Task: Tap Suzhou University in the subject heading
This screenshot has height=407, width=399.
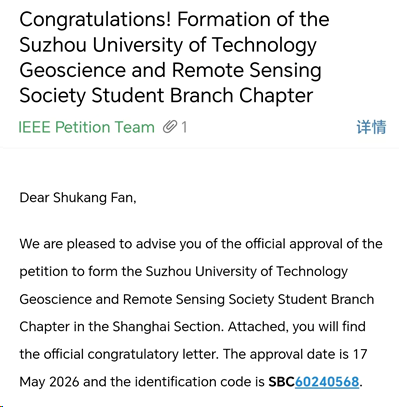Action: [101, 45]
